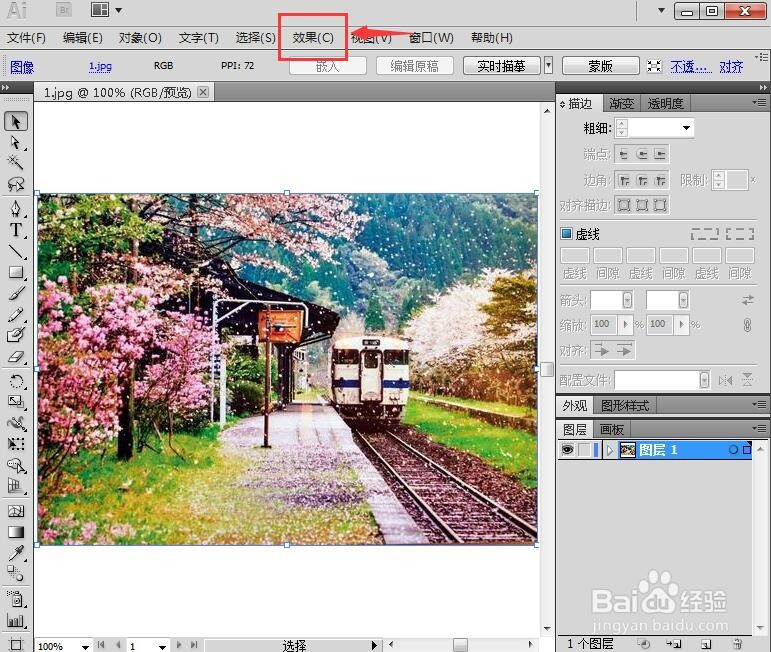The width and height of the screenshot is (771, 652).
Task: Select the Type tool
Action: point(16,230)
